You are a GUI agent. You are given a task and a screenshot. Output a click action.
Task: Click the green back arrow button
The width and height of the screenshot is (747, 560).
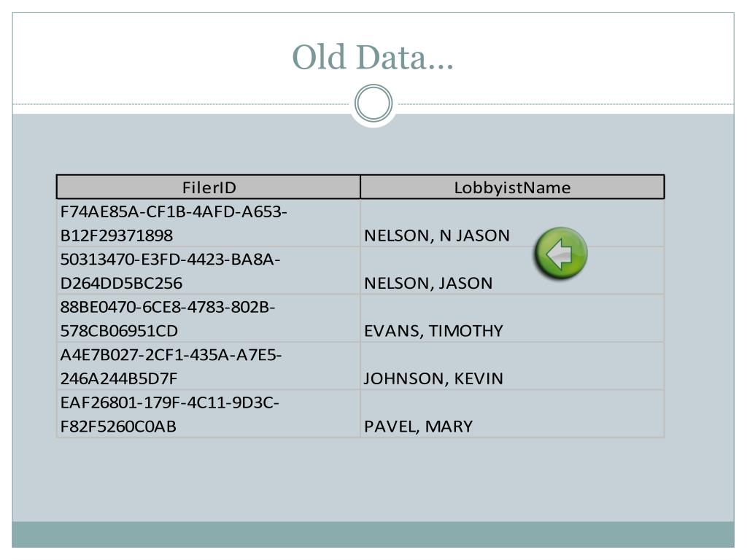(561, 253)
